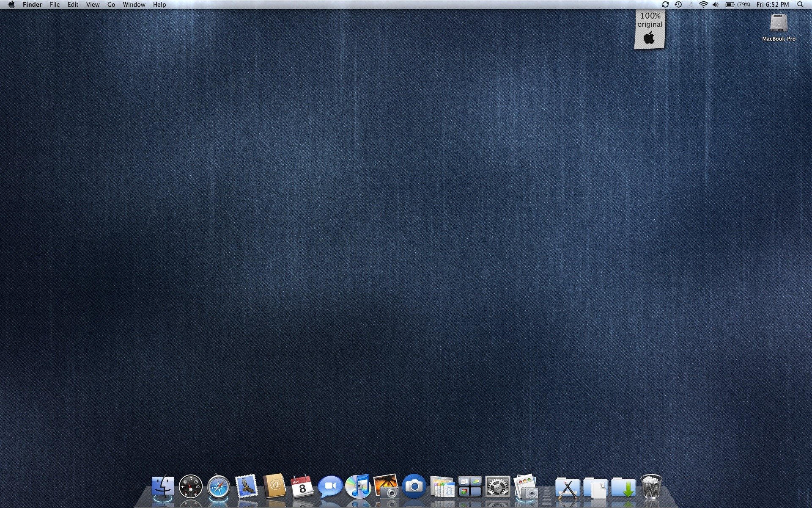
Task: Open the Help menu
Action: pyautogui.click(x=159, y=5)
